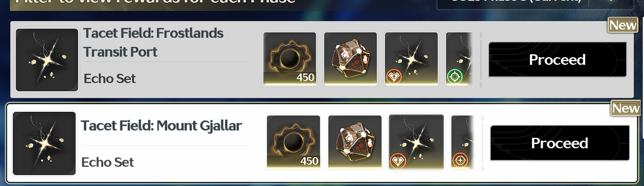
Task: Select the Mount Gjallar Tacet Field icon
Action: (x=44, y=143)
